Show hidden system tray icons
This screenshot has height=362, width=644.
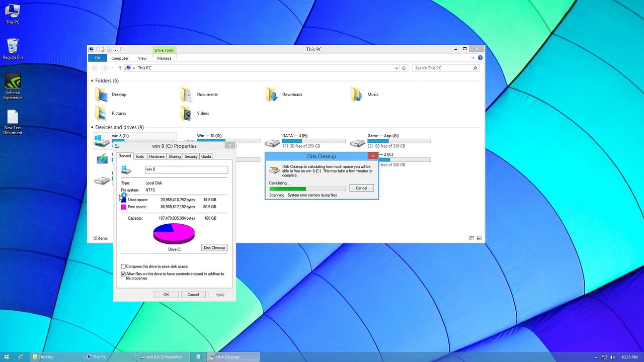click(x=596, y=357)
